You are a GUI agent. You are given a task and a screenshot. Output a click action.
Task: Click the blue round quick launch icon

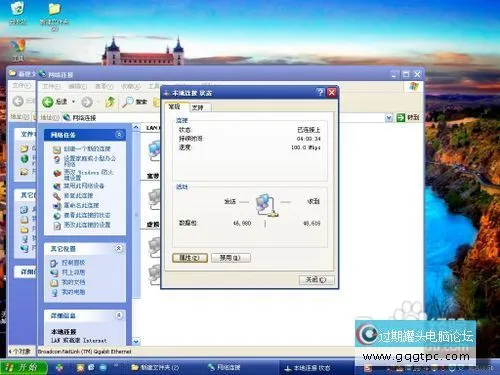[103, 367]
